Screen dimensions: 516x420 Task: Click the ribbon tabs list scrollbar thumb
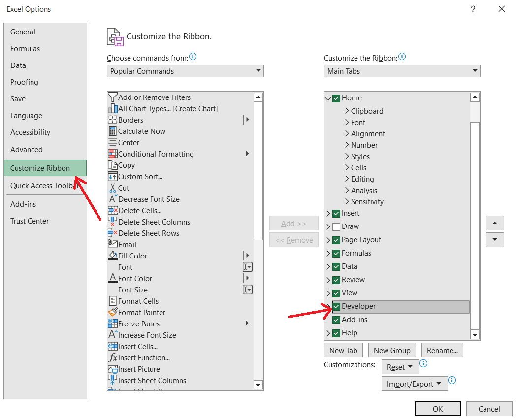point(475,226)
